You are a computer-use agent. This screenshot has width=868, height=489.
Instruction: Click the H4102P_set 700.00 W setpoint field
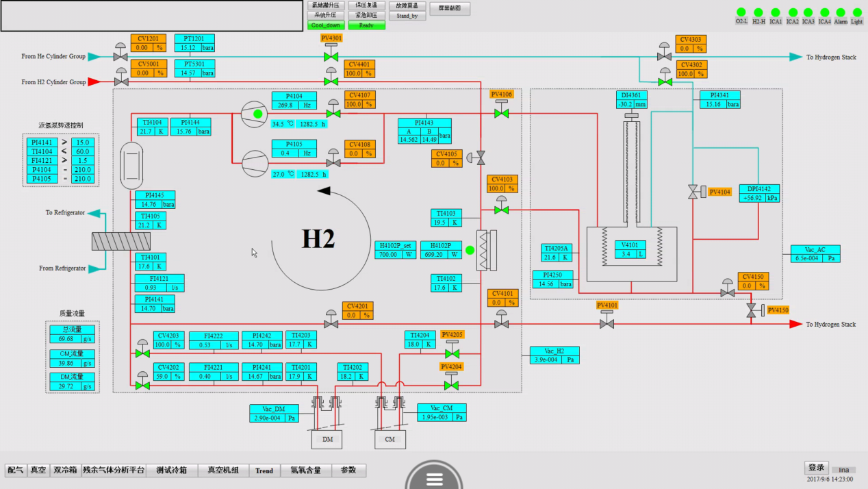click(x=396, y=254)
